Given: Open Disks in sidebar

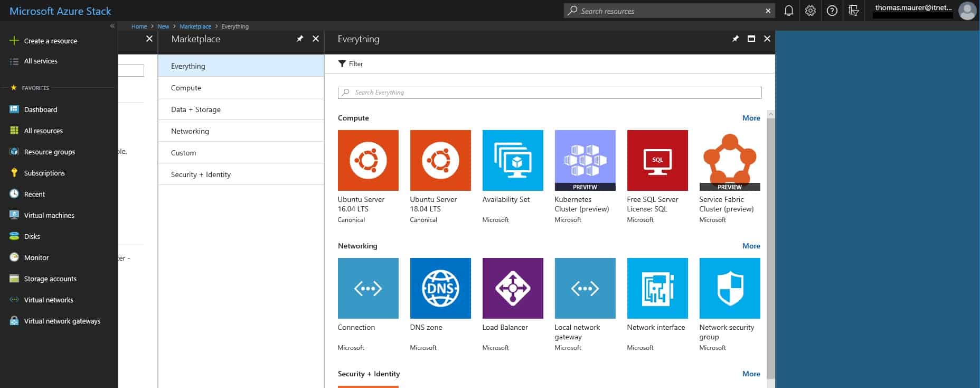Looking at the screenshot, I should (32, 236).
